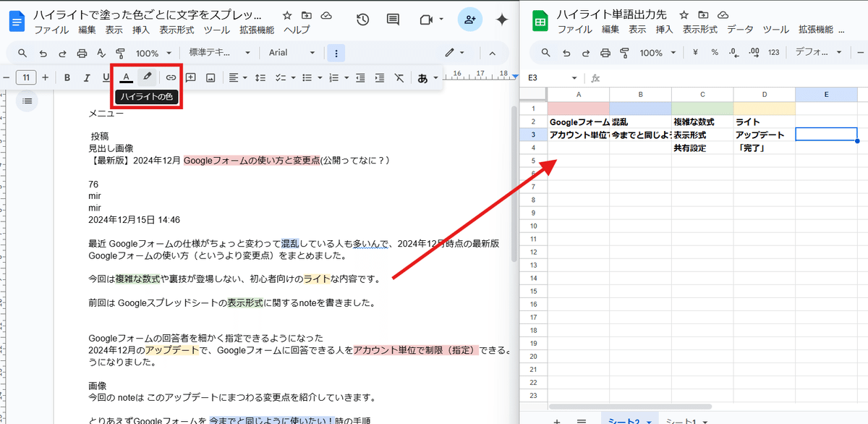Select cell containing アップデート in Sheets
This screenshot has height=424, width=868.
[764, 135]
